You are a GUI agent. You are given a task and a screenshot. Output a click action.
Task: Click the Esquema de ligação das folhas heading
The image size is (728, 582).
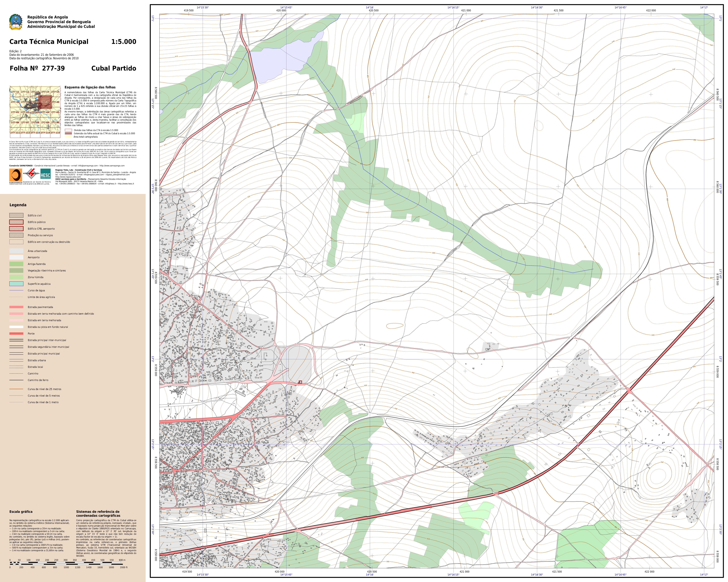click(x=90, y=87)
